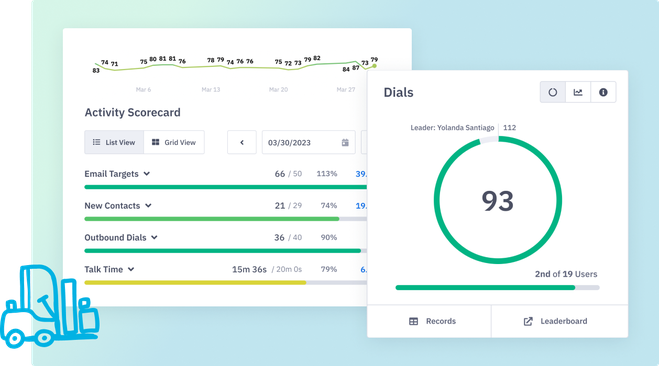Click the Grid View icon

pyautogui.click(x=156, y=142)
